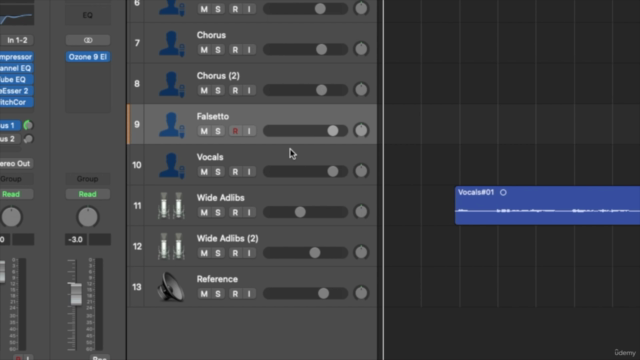Click the output channel strip volume fader
Screen dimensions: 640x360
[x=76, y=294]
